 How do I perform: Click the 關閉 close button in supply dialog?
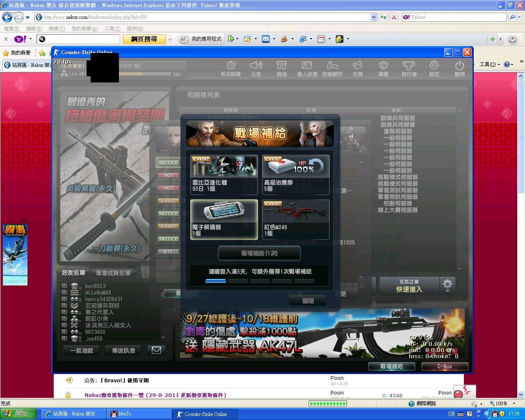coord(308,301)
